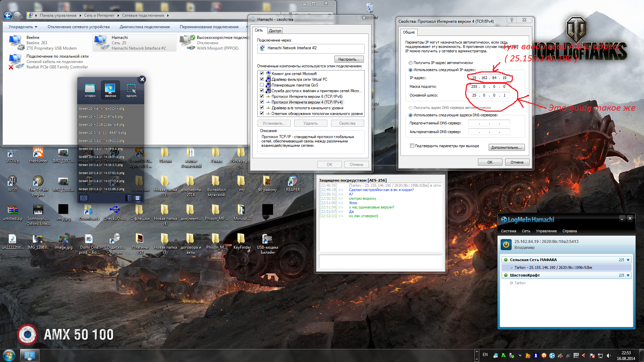Image resolution: width=644 pixels, height=362 pixels.
Task: Open Hamachi Сеть menu
Action: tap(526, 231)
